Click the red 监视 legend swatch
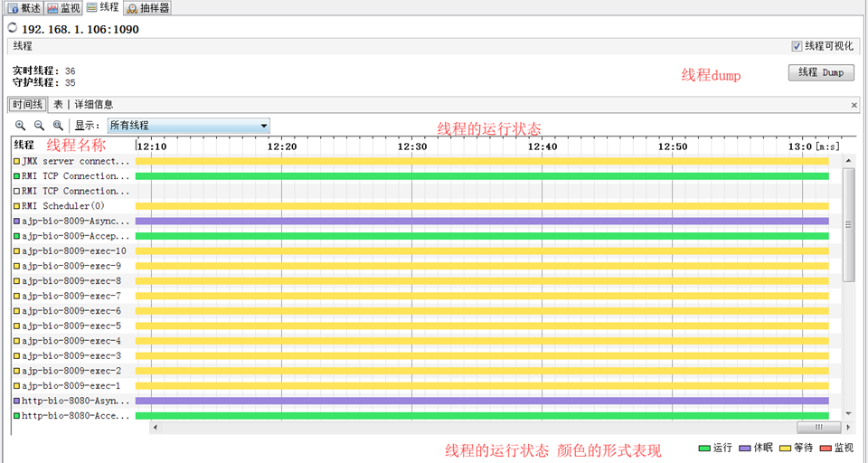Viewport: 868px width, 463px height. coord(826,448)
